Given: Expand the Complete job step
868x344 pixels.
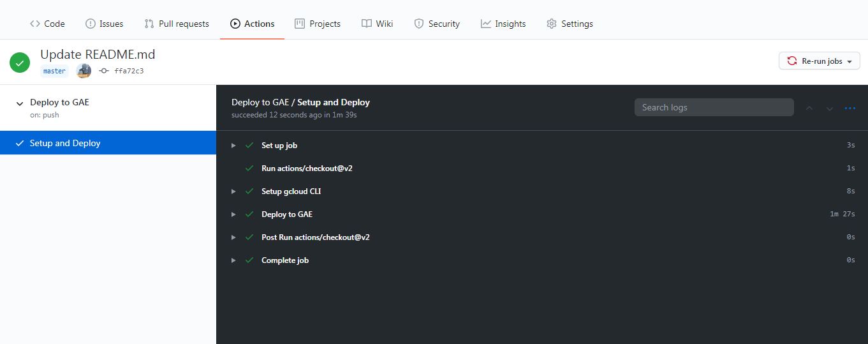Looking at the screenshot, I should pyautogui.click(x=234, y=260).
